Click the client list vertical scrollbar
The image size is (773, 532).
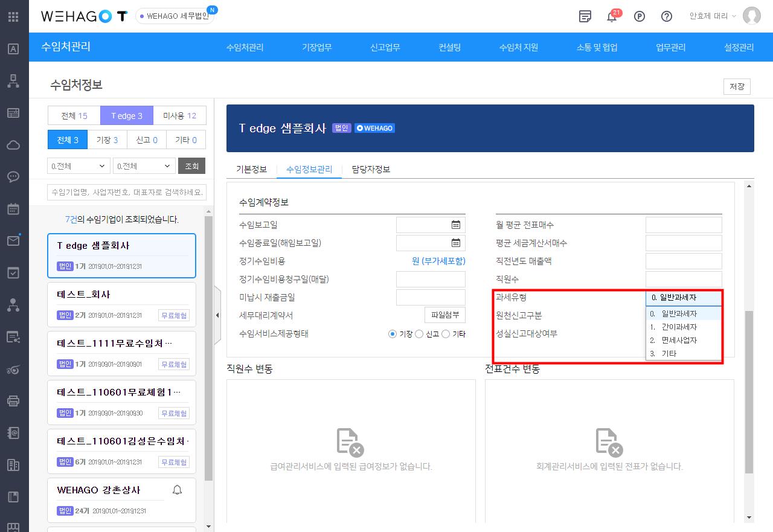[x=209, y=344]
